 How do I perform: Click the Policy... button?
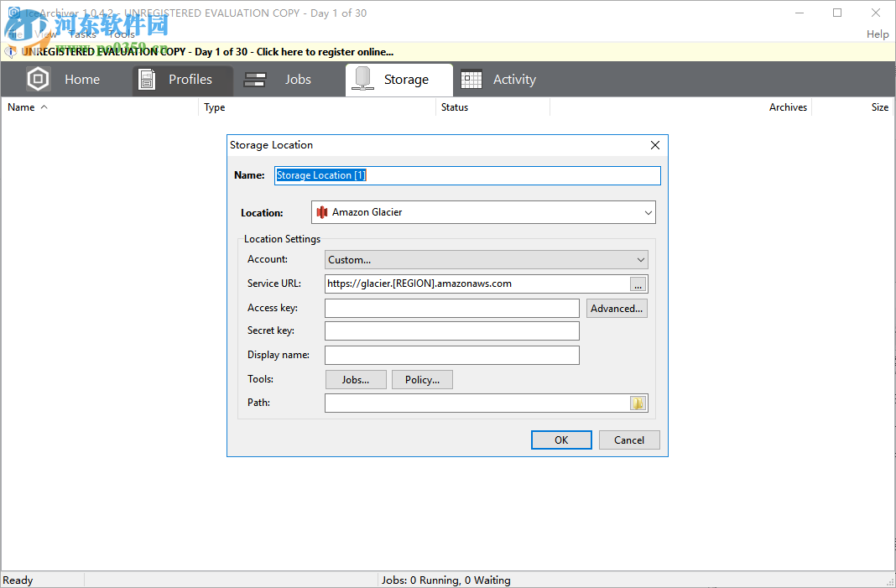422,379
